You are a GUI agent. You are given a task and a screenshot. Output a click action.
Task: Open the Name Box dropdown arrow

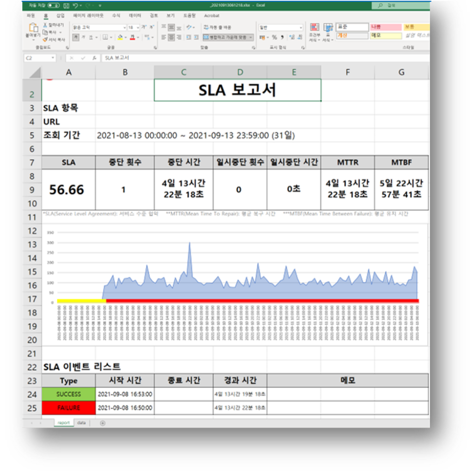pos(53,58)
